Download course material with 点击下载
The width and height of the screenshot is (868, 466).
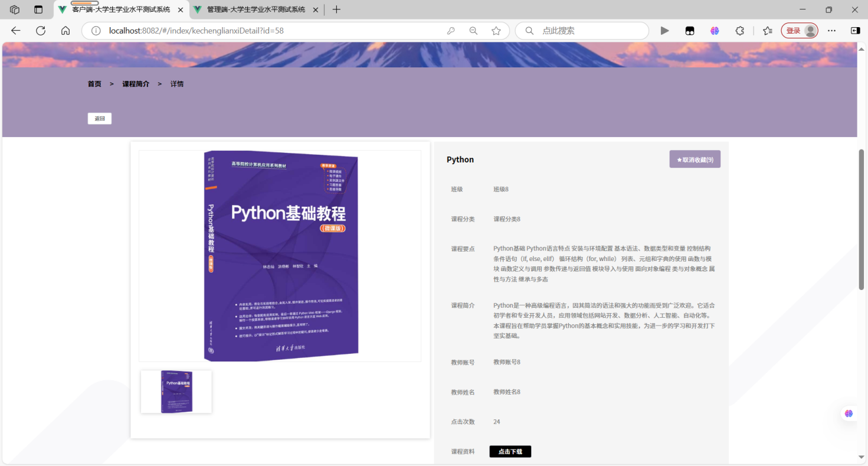510,452
